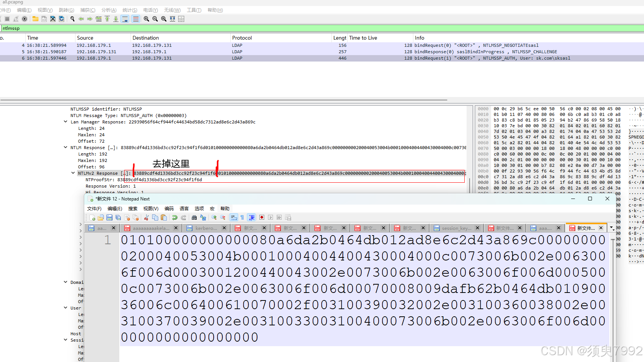Zoom in editor text in Notepad Next
644x362 pixels.
214,217
